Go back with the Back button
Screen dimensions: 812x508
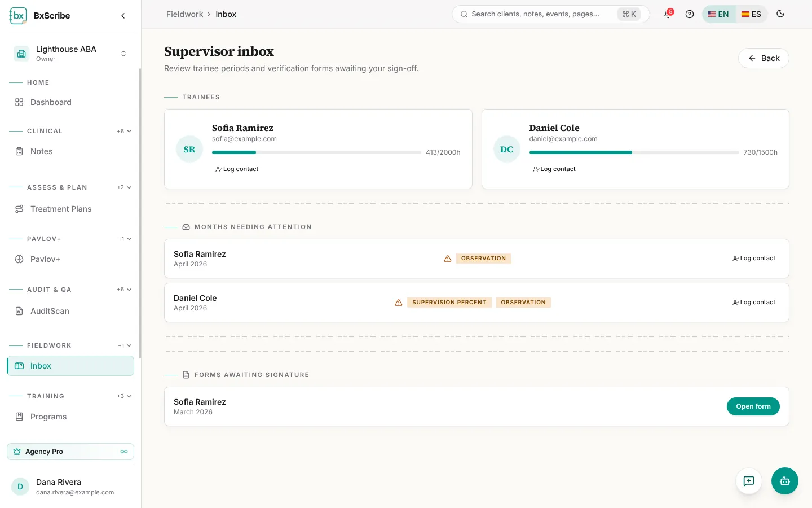tap(764, 58)
